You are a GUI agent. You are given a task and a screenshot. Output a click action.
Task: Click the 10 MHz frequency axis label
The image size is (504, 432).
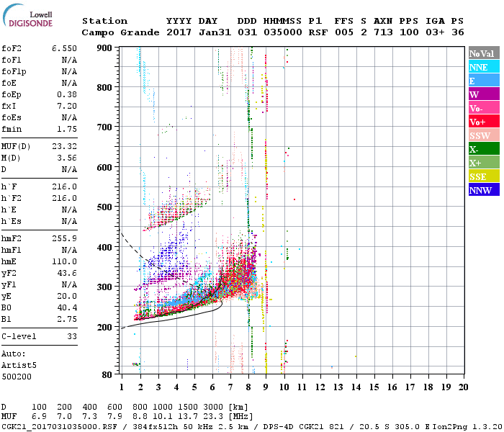coord(284,387)
